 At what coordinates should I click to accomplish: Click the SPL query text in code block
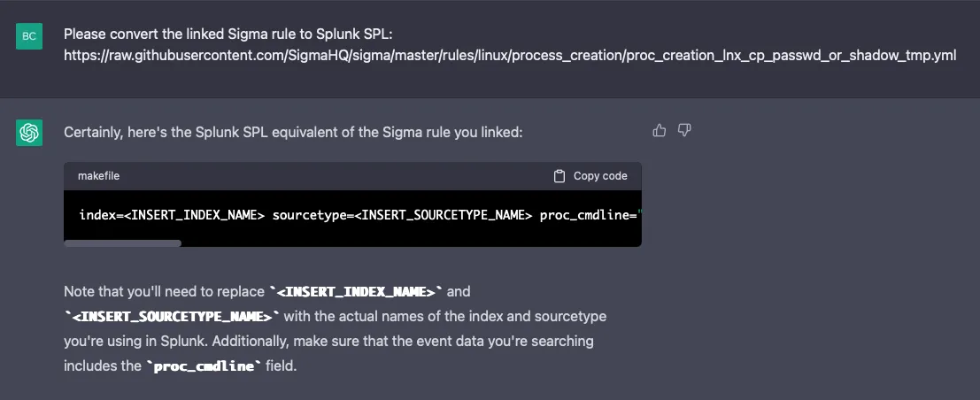tap(360, 215)
